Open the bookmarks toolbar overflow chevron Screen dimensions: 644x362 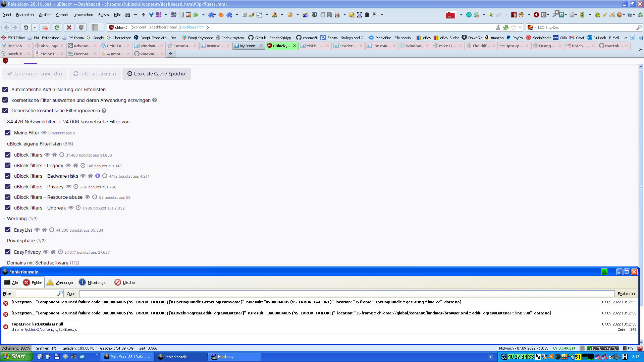pyautogui.click(x=626, y=38)
